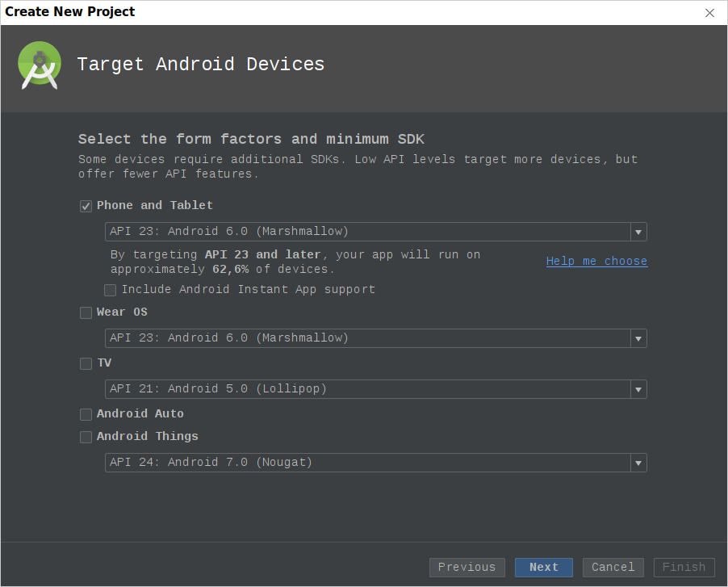
Task: Expand the Wear OS API level dropdown arrow
Action: tap(638, 338)
